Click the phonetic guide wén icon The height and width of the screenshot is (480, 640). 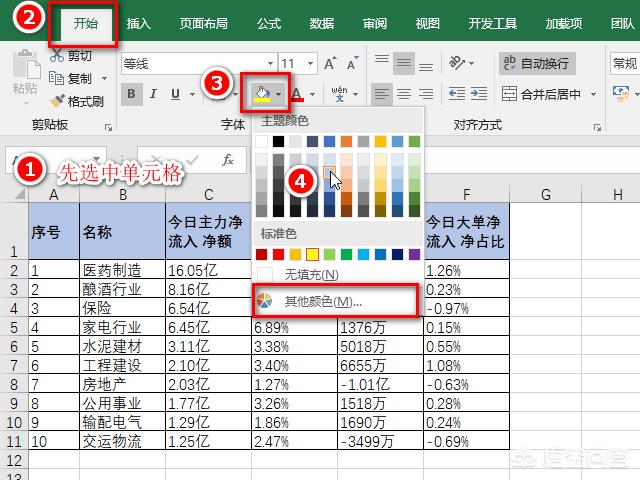point(339,94)
